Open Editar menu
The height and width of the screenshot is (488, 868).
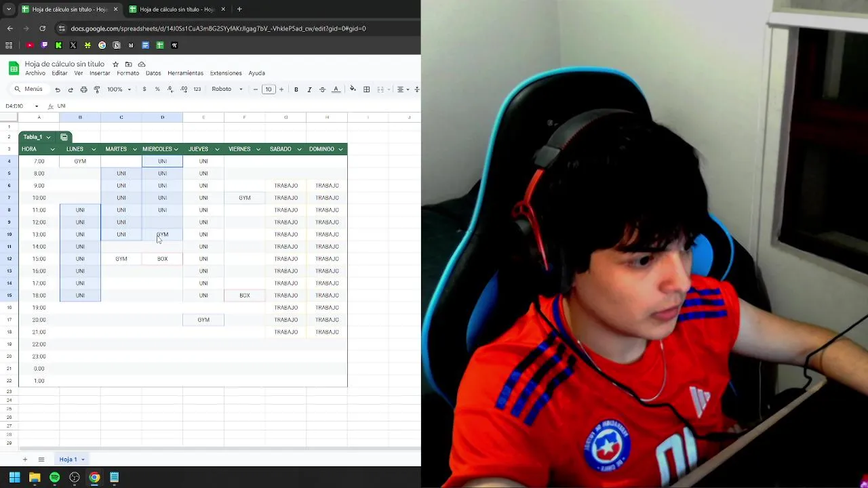pos(60,73)
